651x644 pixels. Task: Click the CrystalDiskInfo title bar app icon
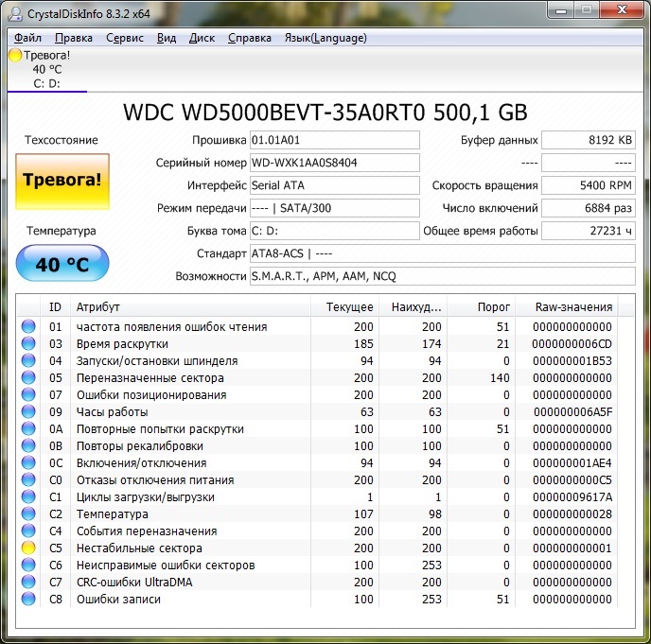(14, 13)
